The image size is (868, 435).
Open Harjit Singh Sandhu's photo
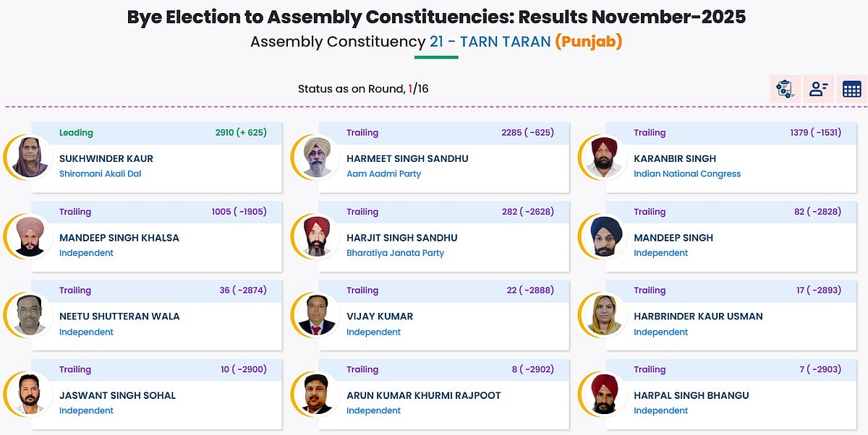coord(317,236)
